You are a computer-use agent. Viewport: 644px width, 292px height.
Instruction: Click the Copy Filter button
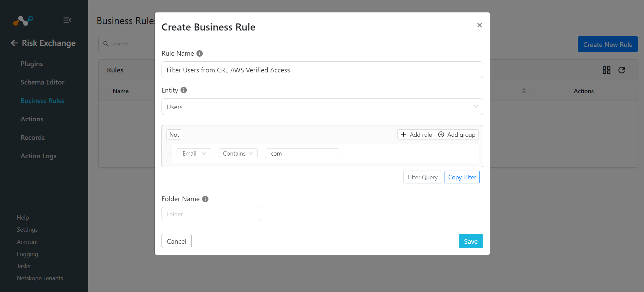click(x=462, y=177)
